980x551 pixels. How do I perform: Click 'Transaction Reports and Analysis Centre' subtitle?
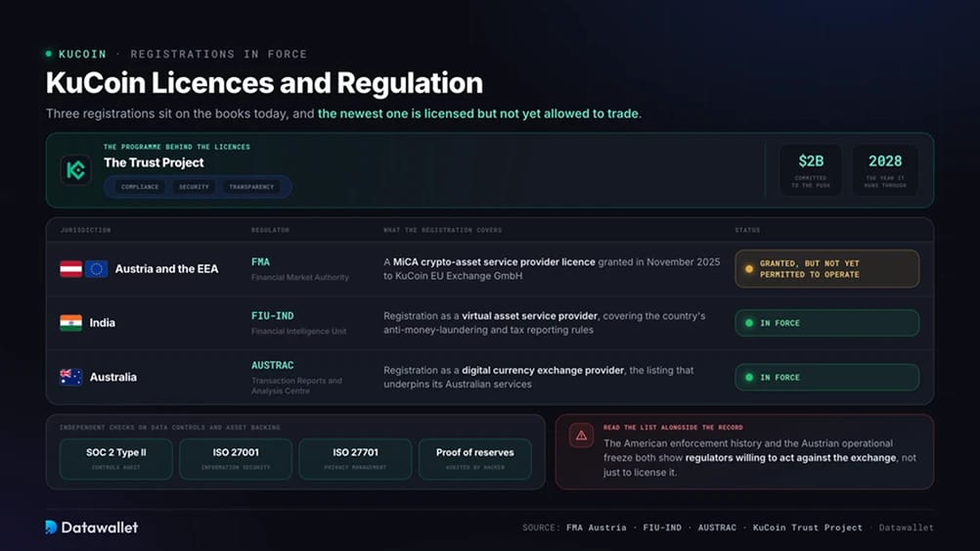click(x=297, y=386)
